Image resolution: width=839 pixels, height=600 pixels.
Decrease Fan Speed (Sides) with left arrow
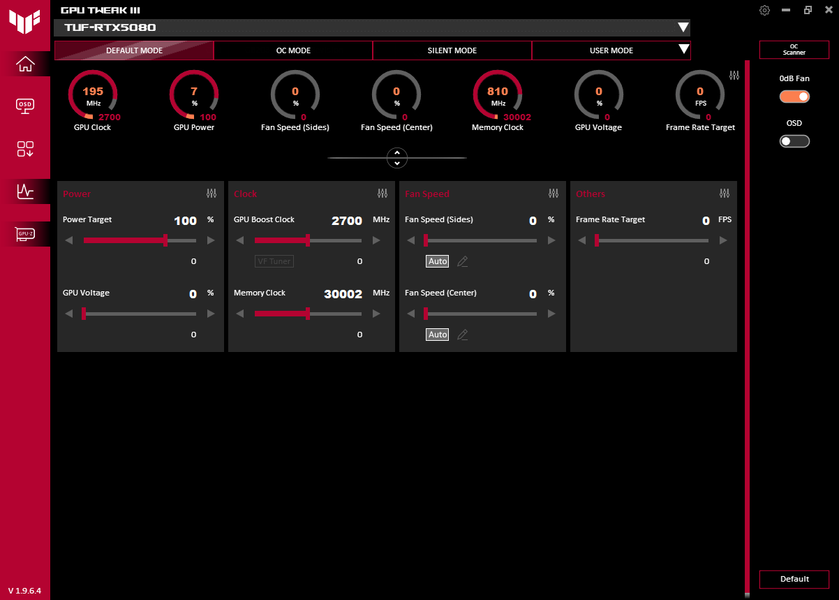411,240
